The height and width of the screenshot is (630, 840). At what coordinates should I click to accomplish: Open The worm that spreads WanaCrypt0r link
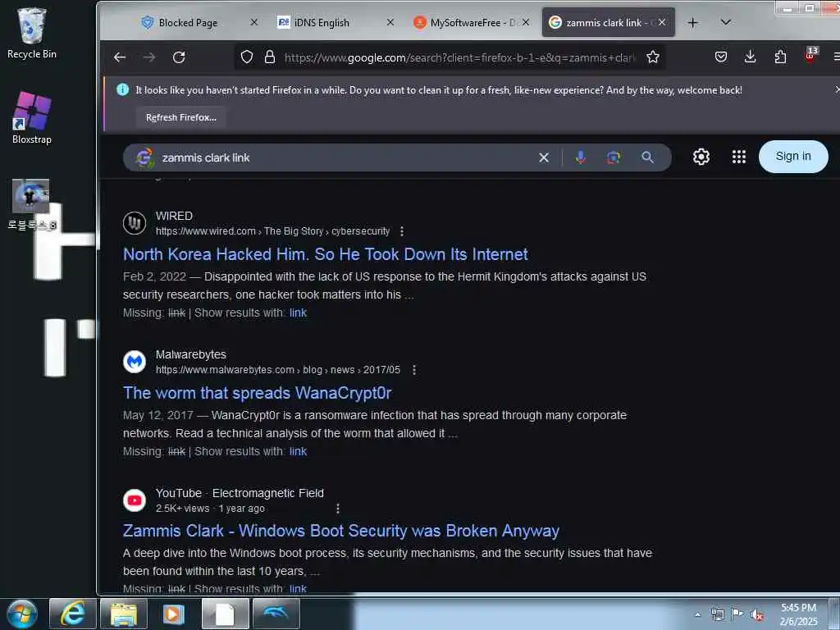(x=257, y=393)
